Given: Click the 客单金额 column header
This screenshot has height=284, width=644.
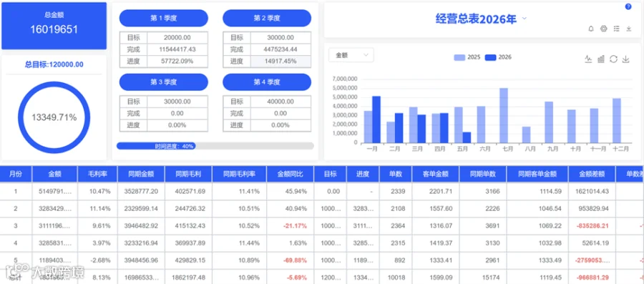Looking at the screenshot, I should (x=435, y=174).
